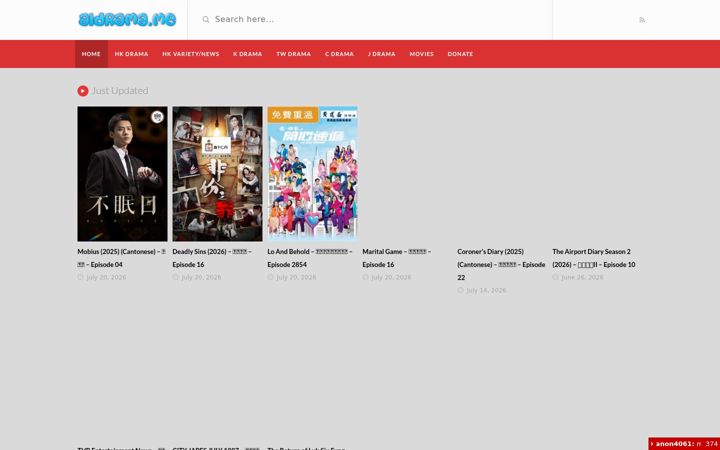Click the DONATE menu link
The width and height of the screenshot is (720, 450).
(x=460, y=54)
